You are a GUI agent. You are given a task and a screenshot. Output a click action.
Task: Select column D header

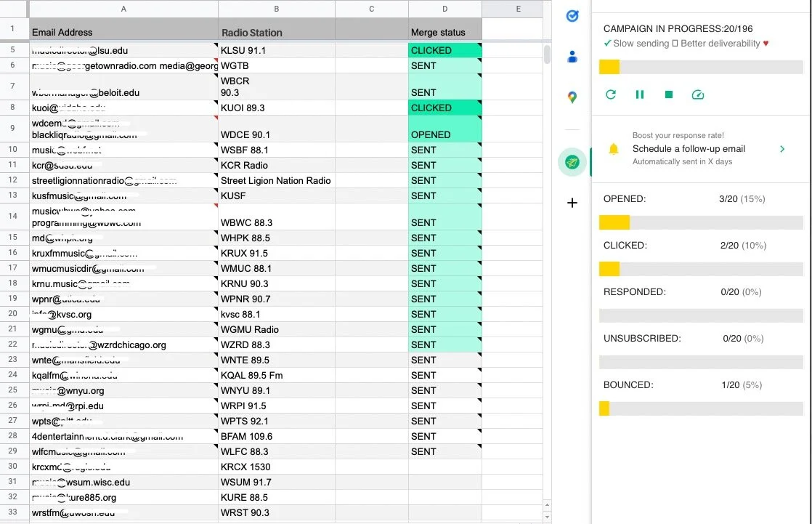click(x=444, y=9)
